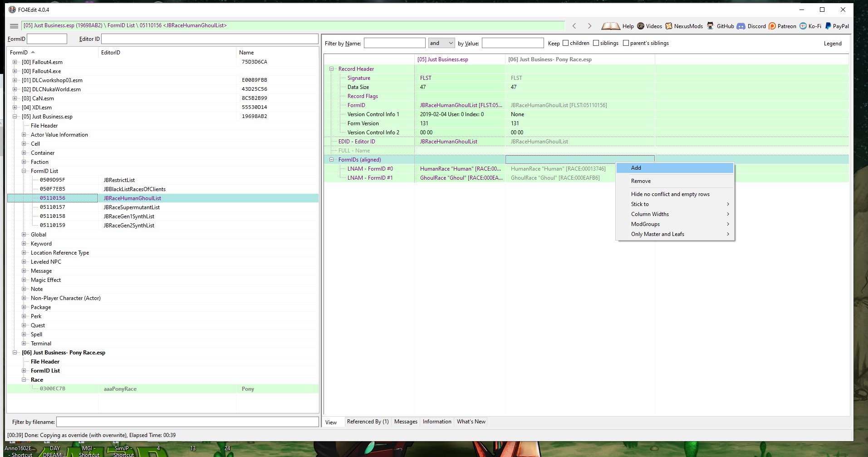
Task: Open the GitHub icon link
Action: pos(710,26)
